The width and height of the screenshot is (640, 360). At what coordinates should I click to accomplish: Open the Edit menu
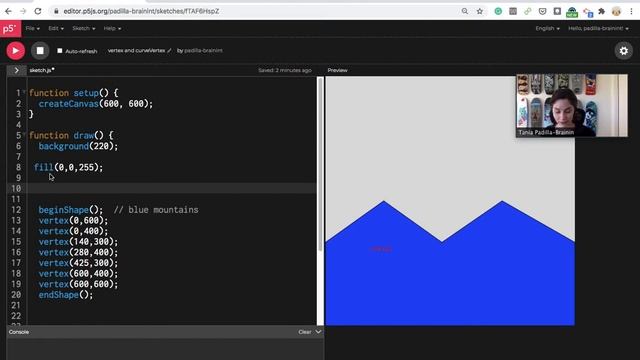click(x=56, y=29)
